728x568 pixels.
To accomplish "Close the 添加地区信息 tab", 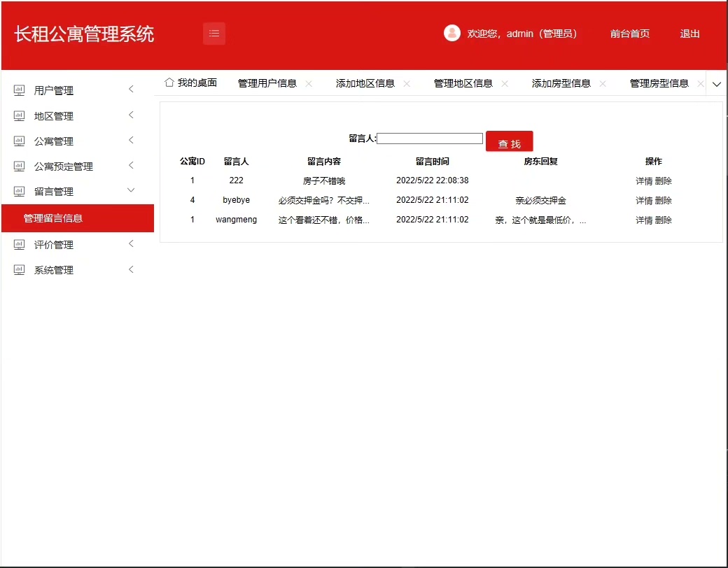I will pos(407,84).
